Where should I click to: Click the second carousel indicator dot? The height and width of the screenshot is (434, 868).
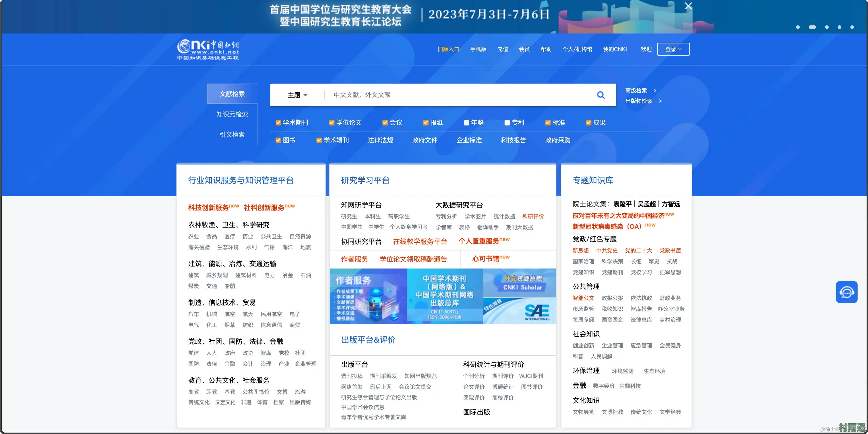click(812, 27)
